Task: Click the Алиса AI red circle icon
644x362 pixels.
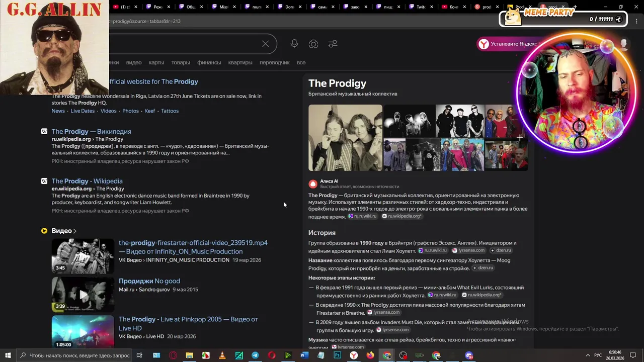Action: click(313, 184)
